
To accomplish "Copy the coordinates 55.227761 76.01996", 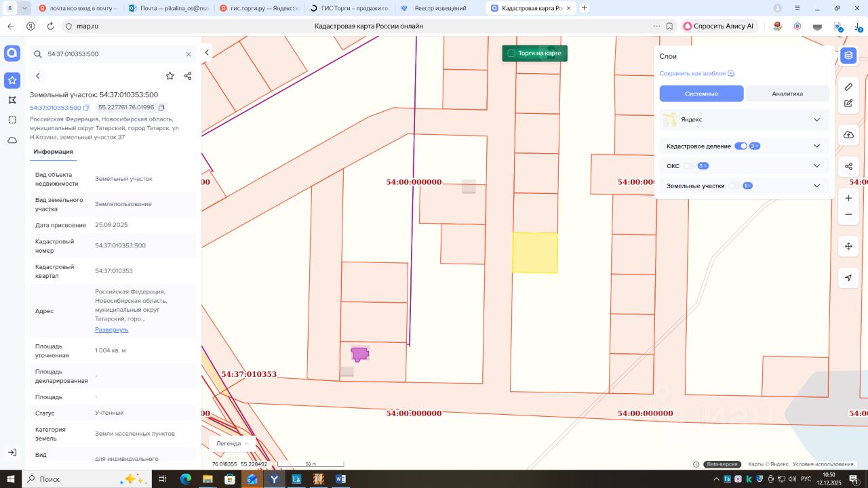I will click(161, 108).
